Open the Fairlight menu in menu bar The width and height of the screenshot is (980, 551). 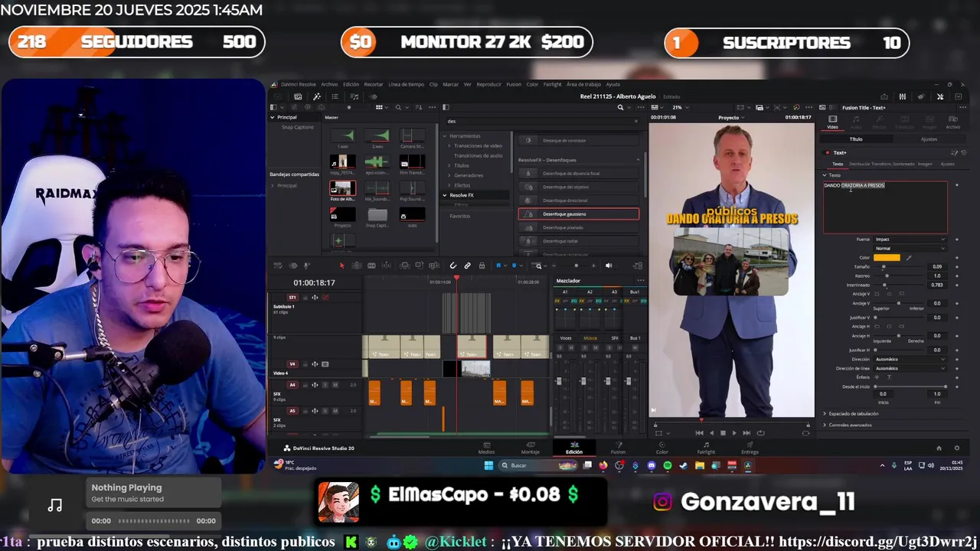[x=552, y=84]
